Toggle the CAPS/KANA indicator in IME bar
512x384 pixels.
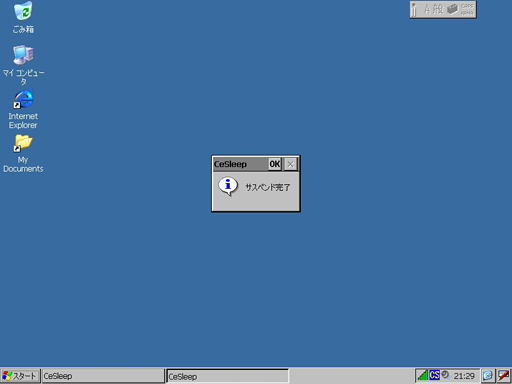pyautogui.click(x=467, y=9)
